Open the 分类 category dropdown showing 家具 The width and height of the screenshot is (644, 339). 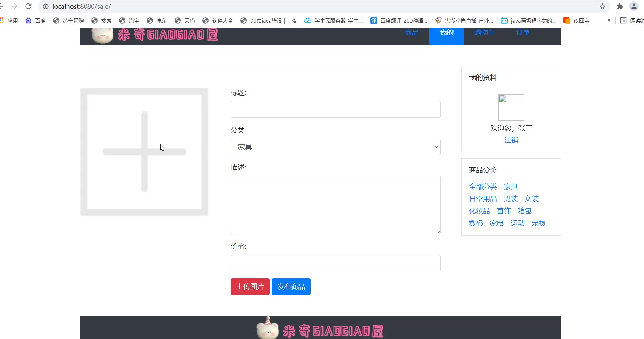coord(336,147)
